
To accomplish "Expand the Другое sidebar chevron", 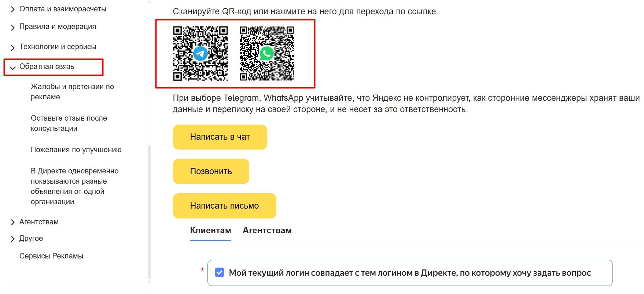I will (x=12, y=239).
